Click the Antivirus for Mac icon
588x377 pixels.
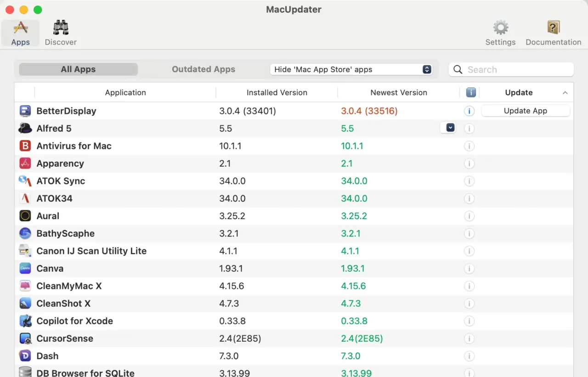(x=25, y=146)
